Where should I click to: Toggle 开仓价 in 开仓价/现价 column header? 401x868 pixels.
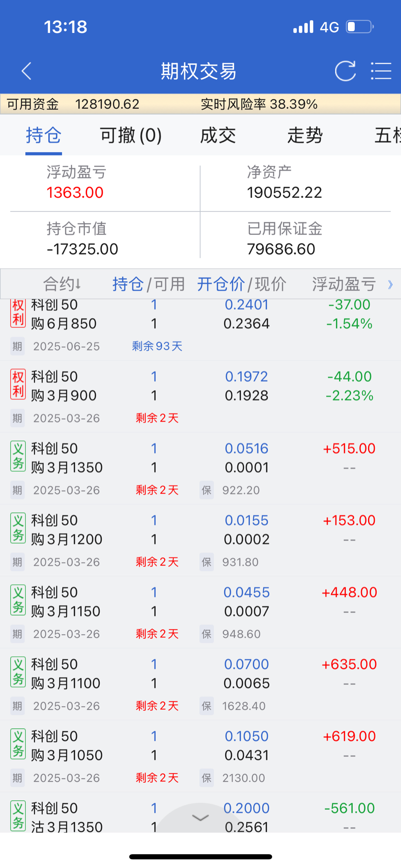[x=221, y=284]
